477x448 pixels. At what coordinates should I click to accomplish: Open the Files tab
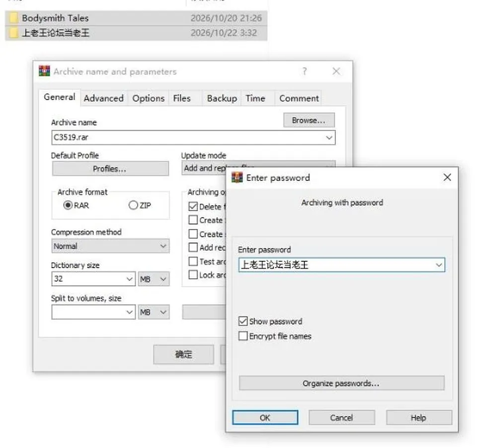click(182, 98)
